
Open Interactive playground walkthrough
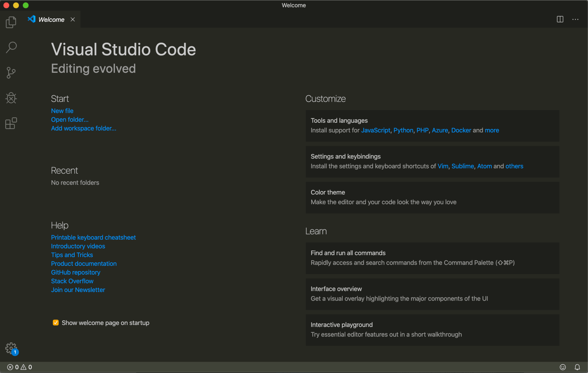(x=432, y=330)
